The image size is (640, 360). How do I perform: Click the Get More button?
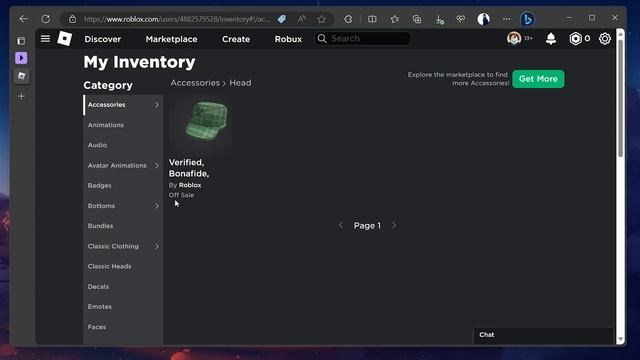click(x=538, y=79)
